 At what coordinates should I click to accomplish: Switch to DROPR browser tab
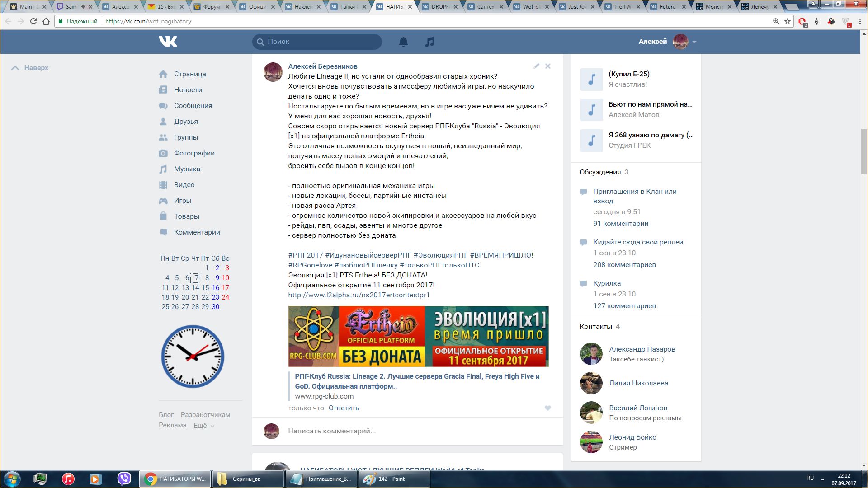(x=440, y=7)
